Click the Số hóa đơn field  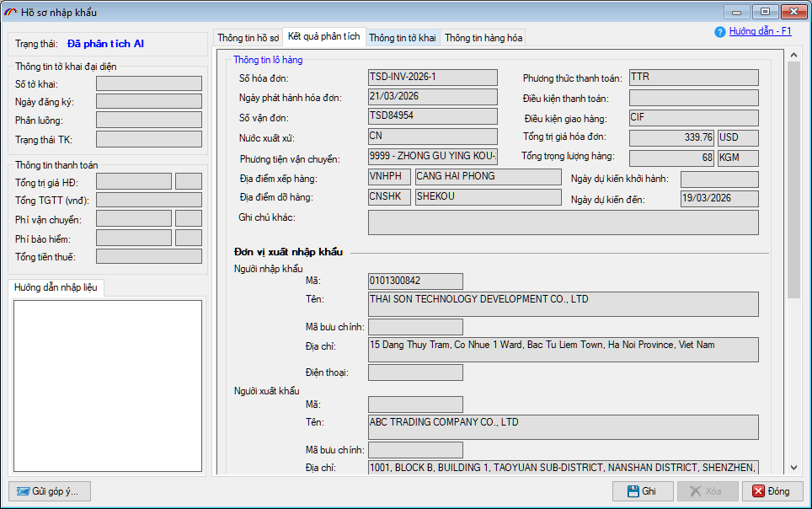(x=432, y=78)
